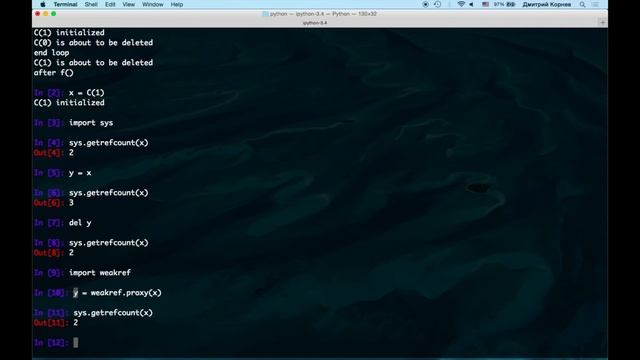Click the line 'x = C(1)'

click(x=87, y=93)
